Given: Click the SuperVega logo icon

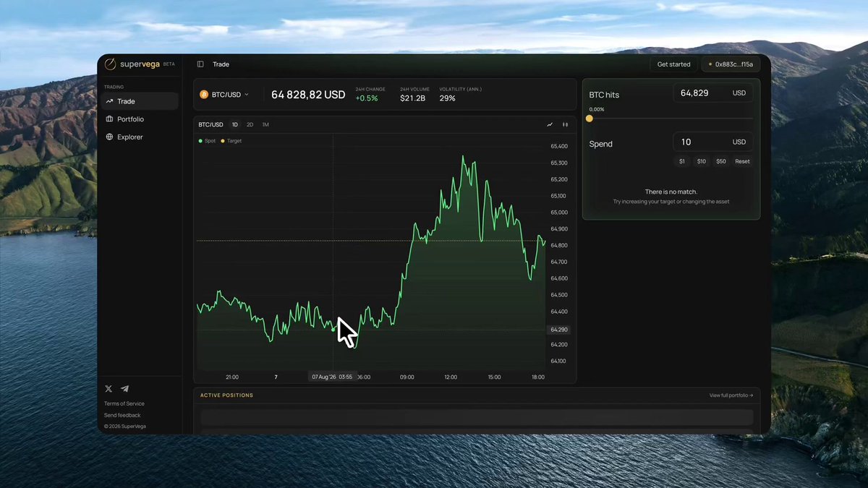Looking at the screenshot, I should (x=110, y=64).
